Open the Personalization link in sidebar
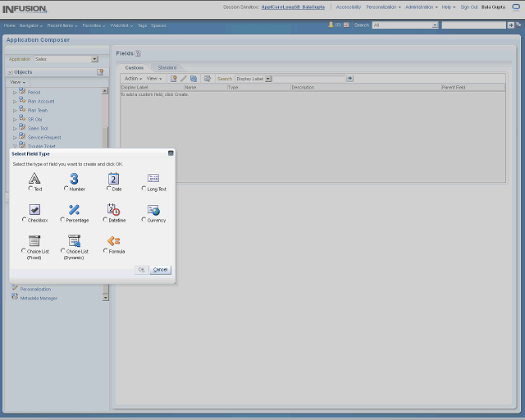Viewport: 525px width, 420px height. [x=35, y=289]
